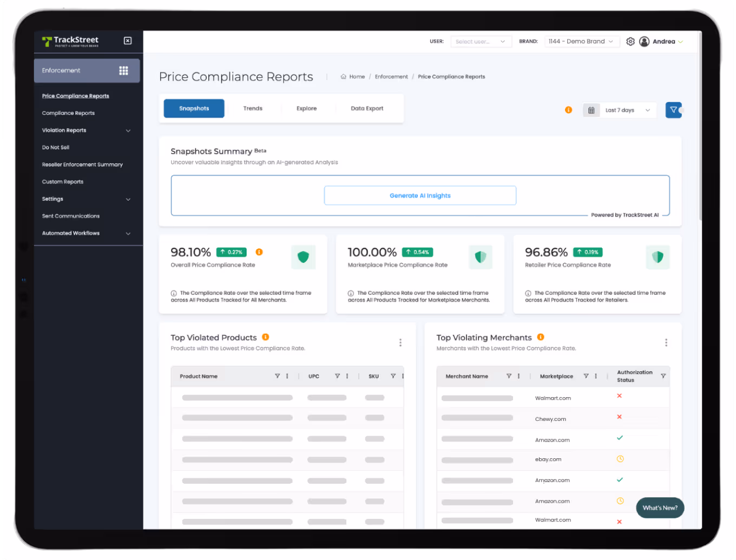Expand the Andrea account menu chevron

(680, 42)
